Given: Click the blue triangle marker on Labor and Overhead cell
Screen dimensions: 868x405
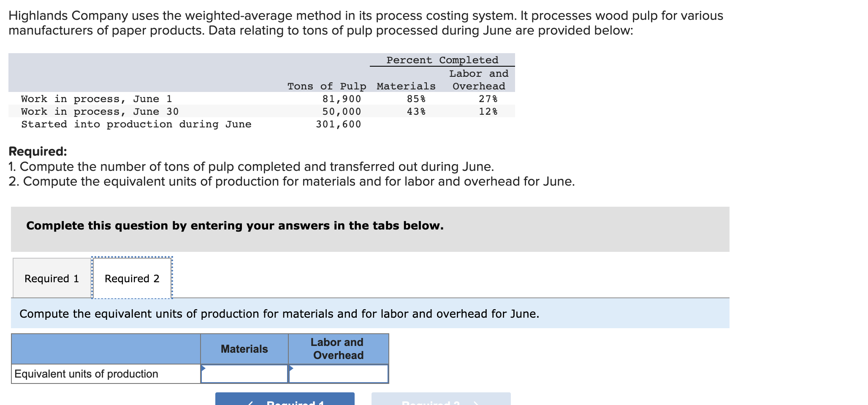Looking at the screenshot, I should (x=292, y=369).
